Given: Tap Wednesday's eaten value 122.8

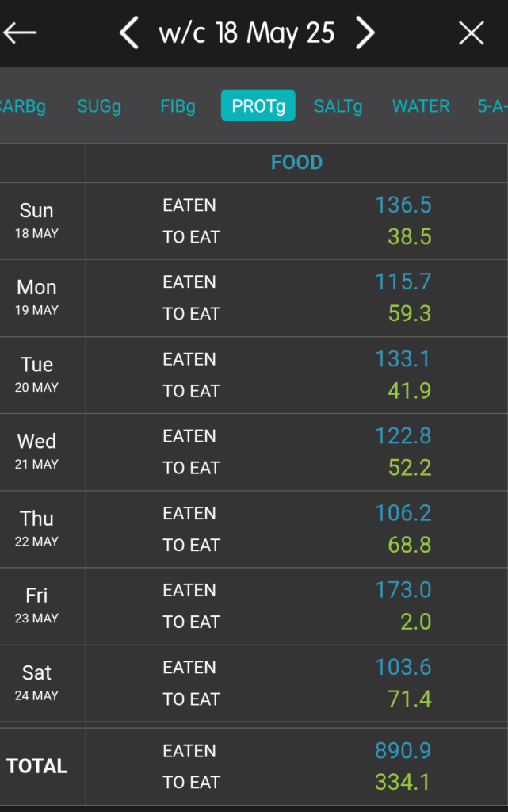Looking at the screenshot, I should click(x=403, y=436).
